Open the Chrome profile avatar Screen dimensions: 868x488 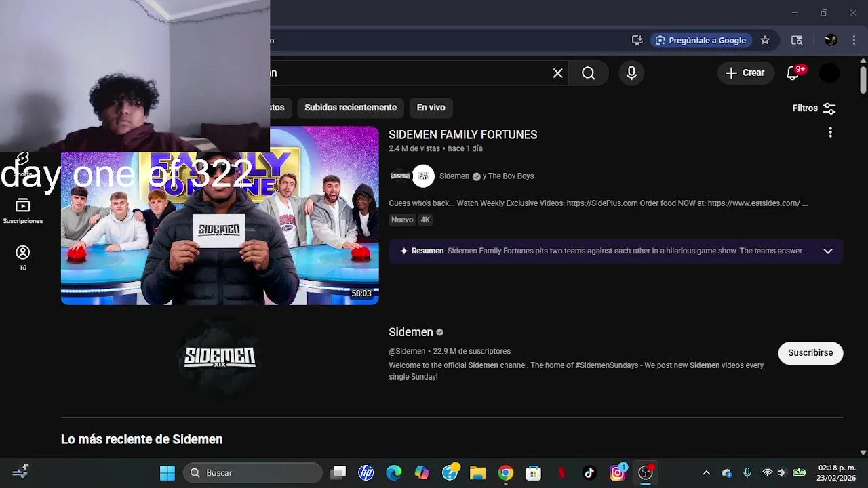tap(831, 40)
